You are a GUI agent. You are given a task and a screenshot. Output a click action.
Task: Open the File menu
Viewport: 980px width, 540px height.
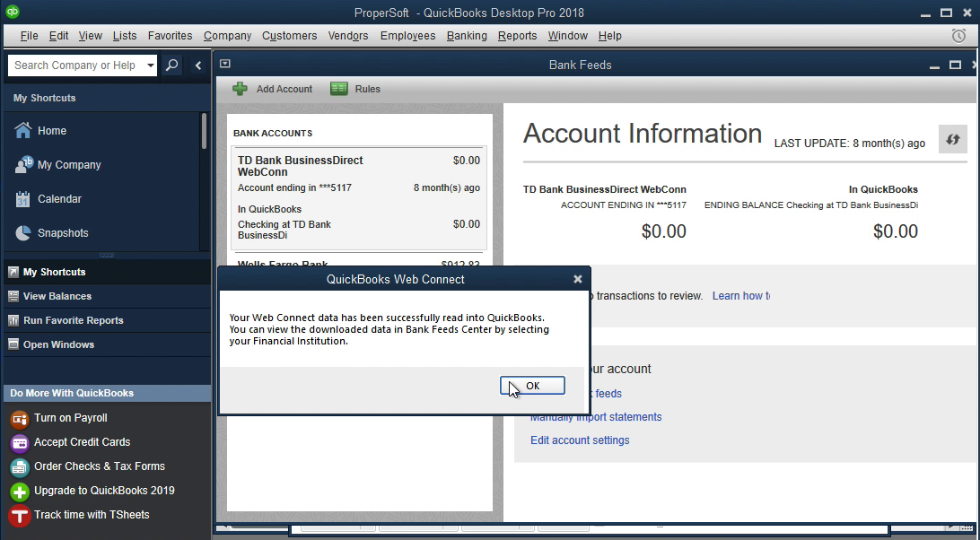pos(29,36)
